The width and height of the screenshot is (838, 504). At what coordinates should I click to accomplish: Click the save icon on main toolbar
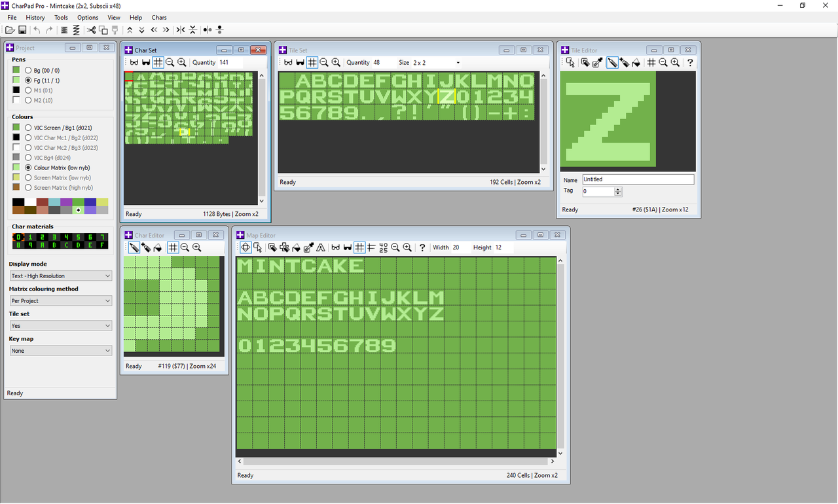(x=22, y=29)
